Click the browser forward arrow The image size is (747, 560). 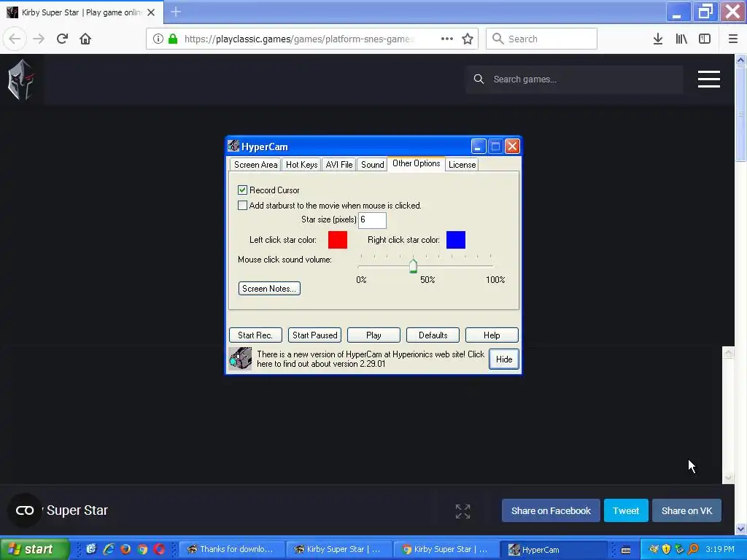pos(39,39)
